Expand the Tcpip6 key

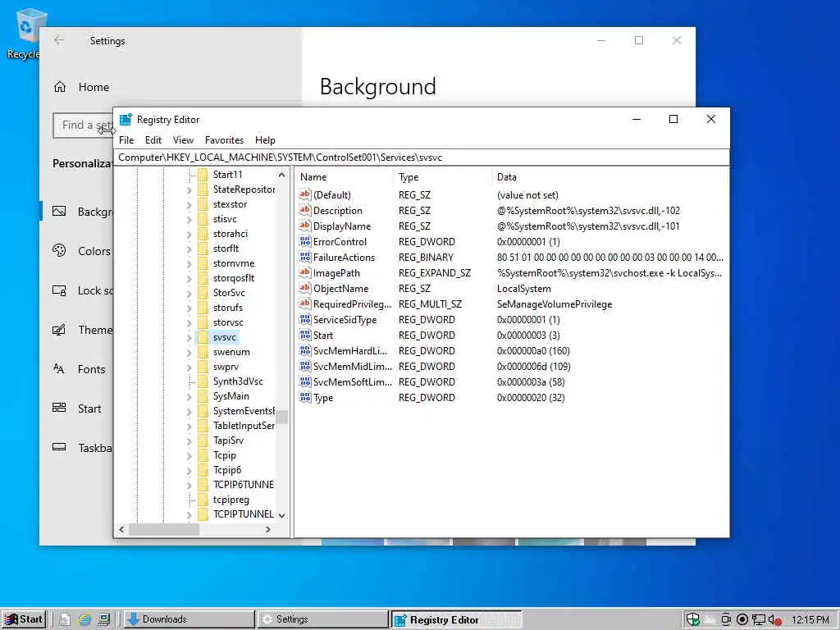coord(189,470)
